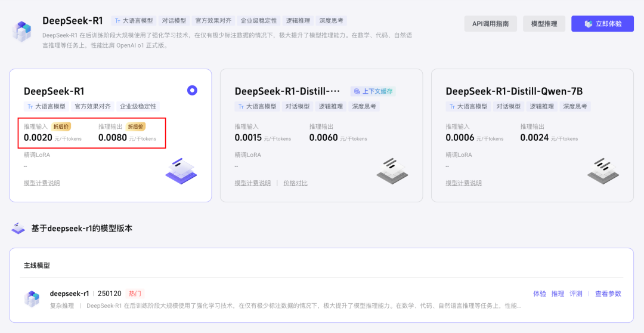Click 深度思考 tag in Distill-Qwen-7B card

[x=575, y=106]
